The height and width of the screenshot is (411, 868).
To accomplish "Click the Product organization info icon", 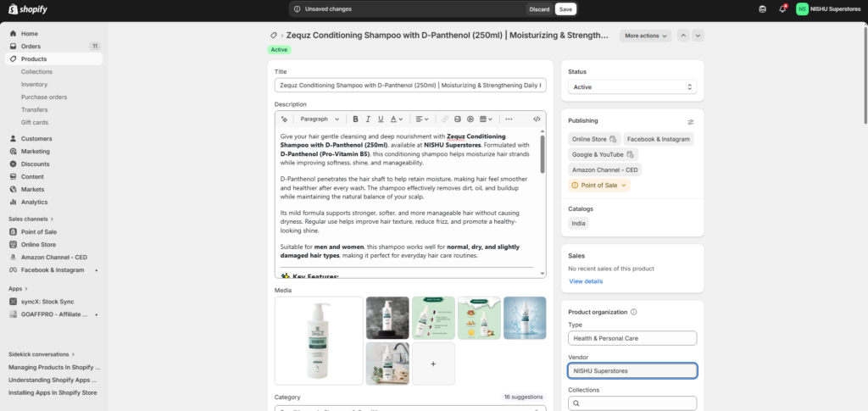I will 634,312.
